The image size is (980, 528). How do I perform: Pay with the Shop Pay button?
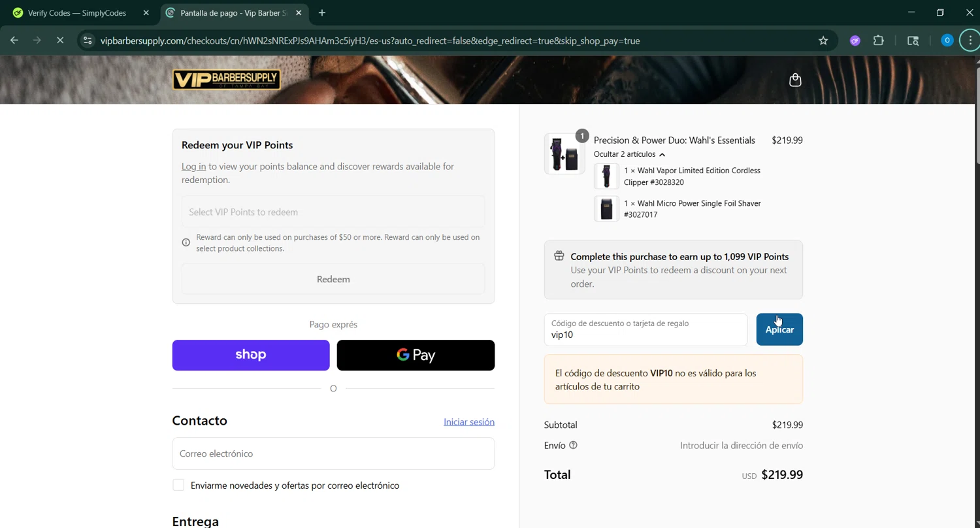(x=251, y=355)
